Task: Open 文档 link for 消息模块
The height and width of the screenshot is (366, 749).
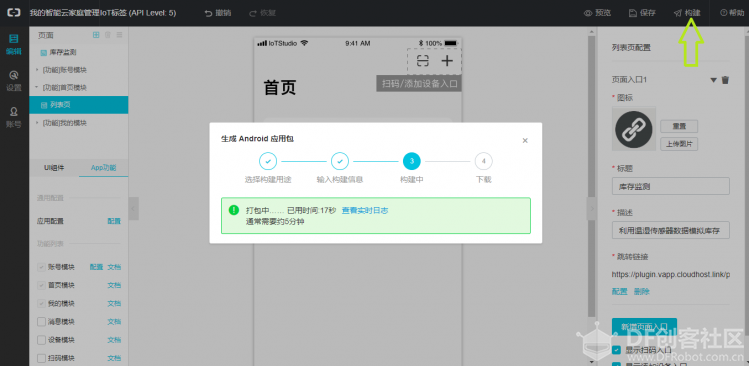Action: (114, 322)
